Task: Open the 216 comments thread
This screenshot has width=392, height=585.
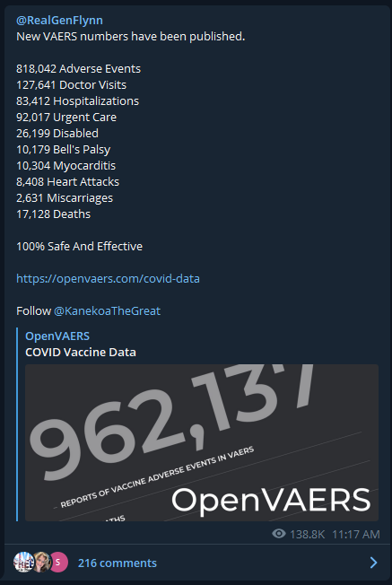Action: click(118, 563)
